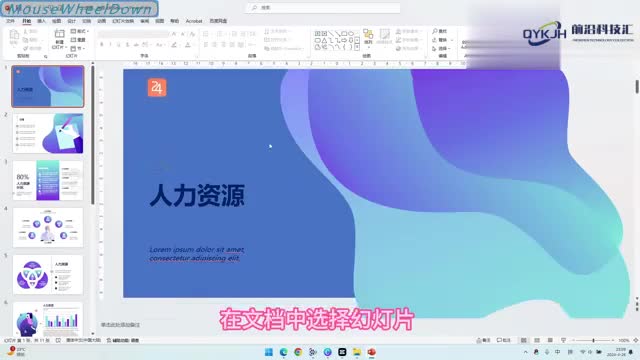Click the Format Painter brush icon
The width and height of the screenshot is (640, 360).
(x=26, y=49)
